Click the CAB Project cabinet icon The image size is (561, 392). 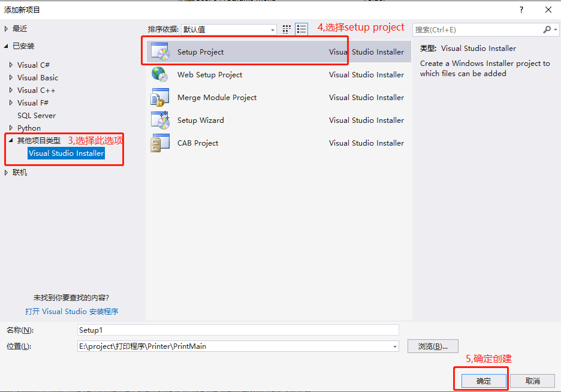click(160, 143)
